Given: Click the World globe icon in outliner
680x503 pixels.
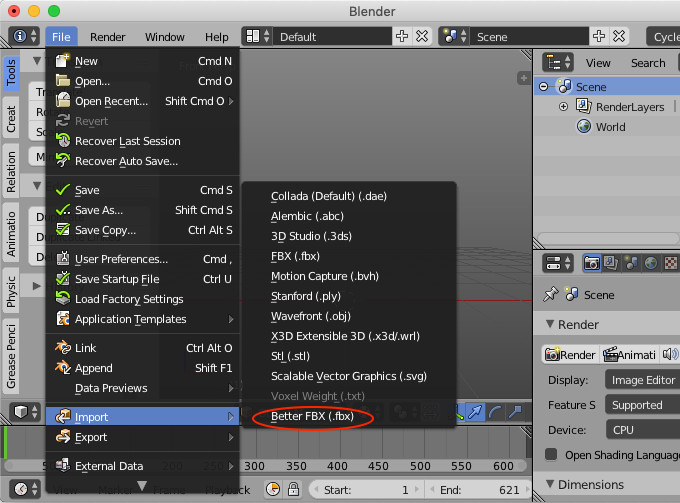Looking at the screenshot, I should (x=584, y=126).
